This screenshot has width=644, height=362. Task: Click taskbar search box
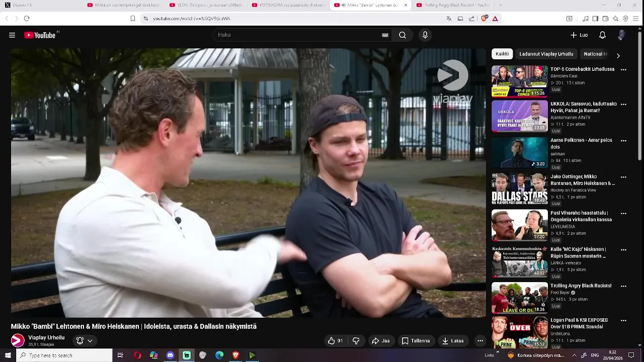(x=64, y=355)
